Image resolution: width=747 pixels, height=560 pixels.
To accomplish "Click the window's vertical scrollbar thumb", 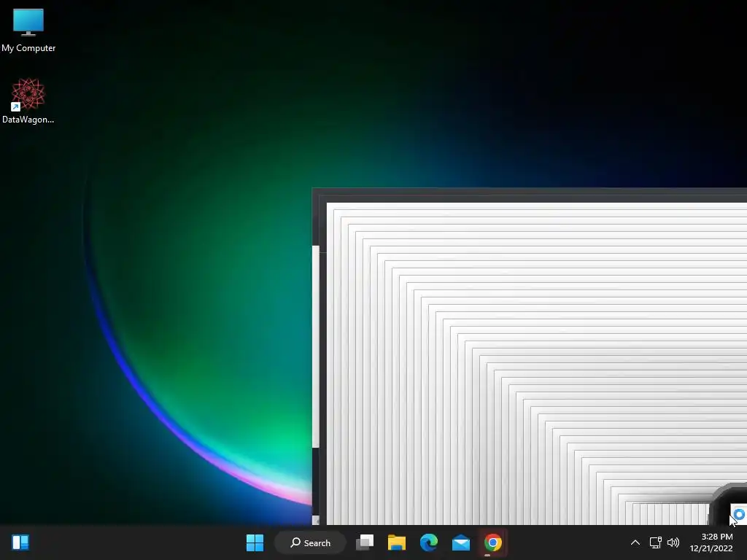I will 315,346.
